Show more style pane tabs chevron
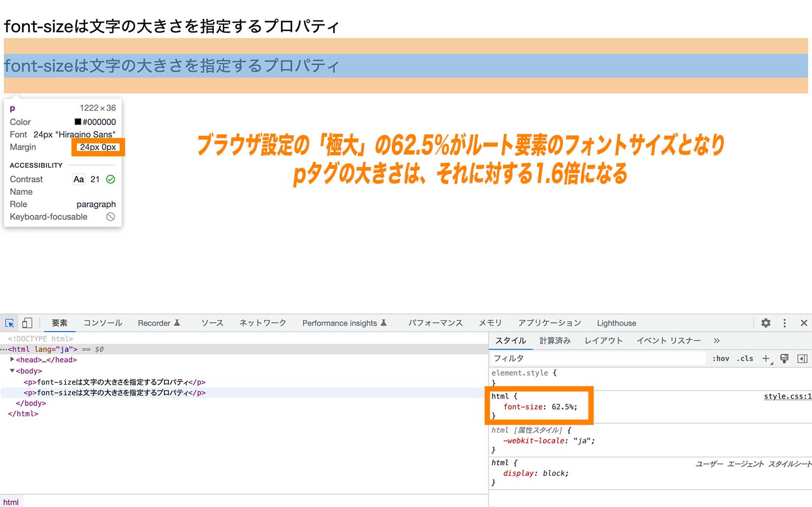Viewport: 812px width, 507px height. coord(717,340)
